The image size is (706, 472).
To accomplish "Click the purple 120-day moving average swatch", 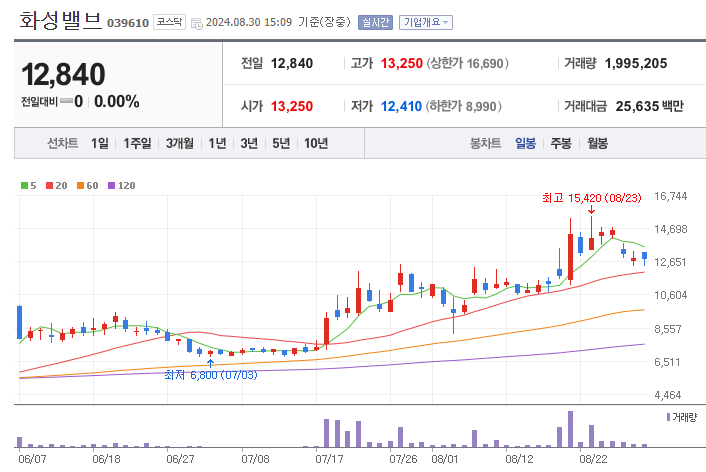I will [x=112, y=186].
